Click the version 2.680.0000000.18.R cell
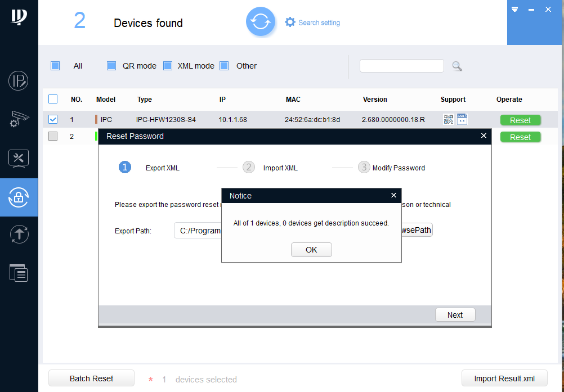 [x=393, y=120]
